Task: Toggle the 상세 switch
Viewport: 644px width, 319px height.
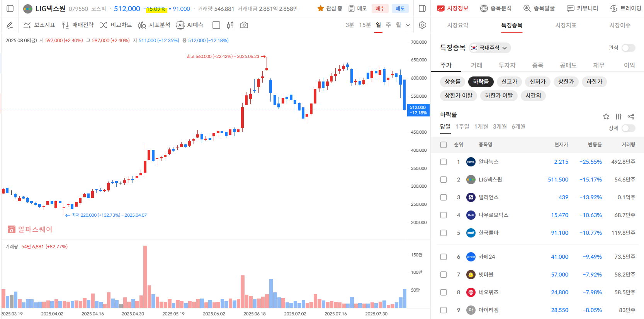Action: point(628,128)
